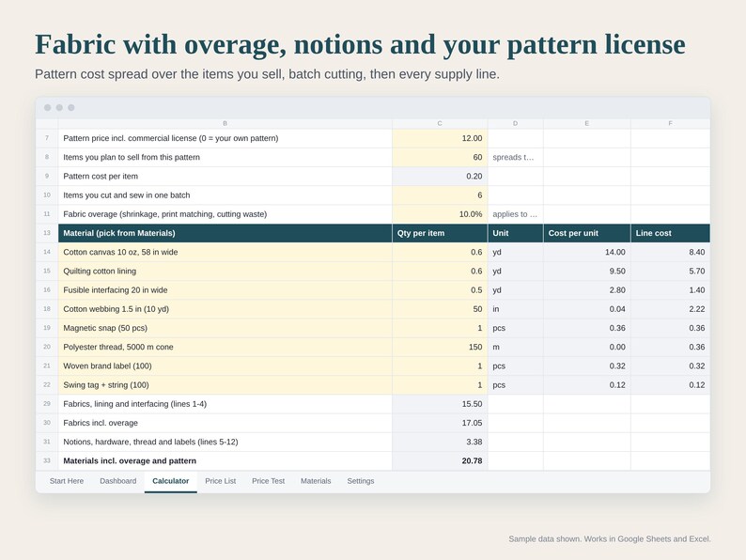This screenshot has width=746, height=560.
Task: Go to the Settings tab
Action: (361, 481)
